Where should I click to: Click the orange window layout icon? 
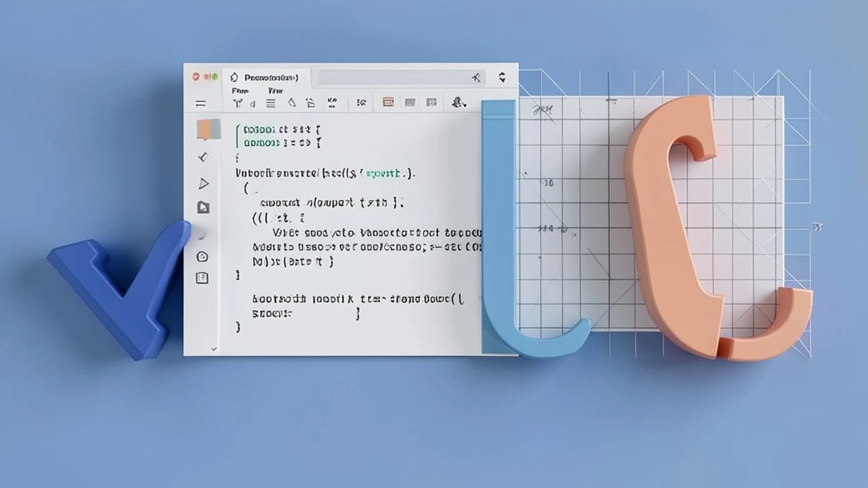(388, 102)
